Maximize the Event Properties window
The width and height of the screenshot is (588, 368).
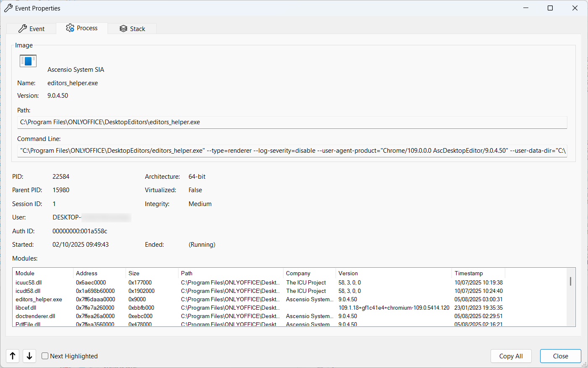(550, 8)
